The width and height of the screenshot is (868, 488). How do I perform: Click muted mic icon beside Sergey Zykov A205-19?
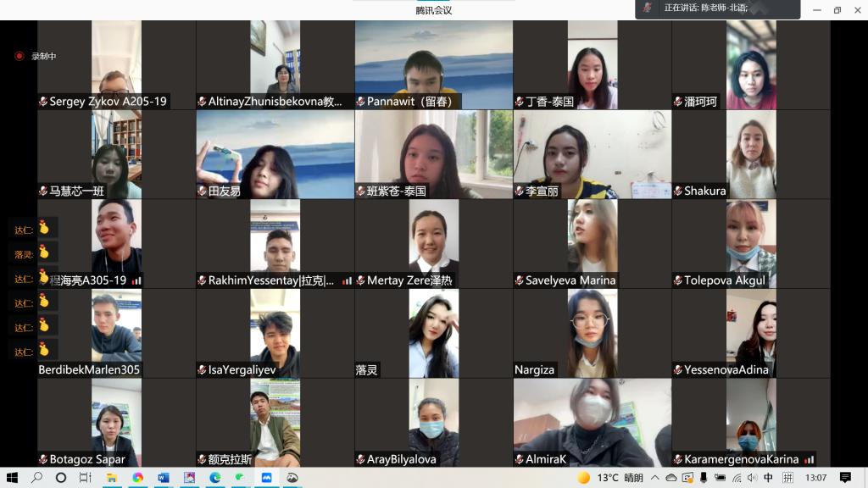(x=42, y=102)
